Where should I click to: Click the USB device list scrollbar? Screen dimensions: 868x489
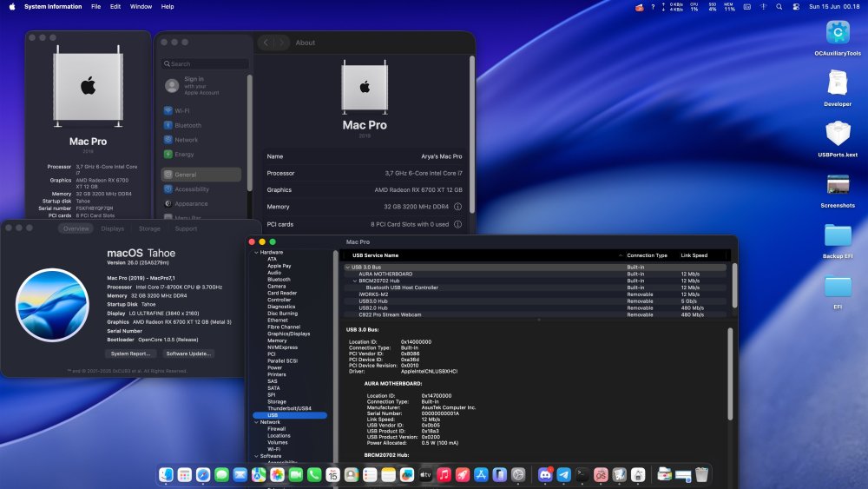[x=734, y=285]
